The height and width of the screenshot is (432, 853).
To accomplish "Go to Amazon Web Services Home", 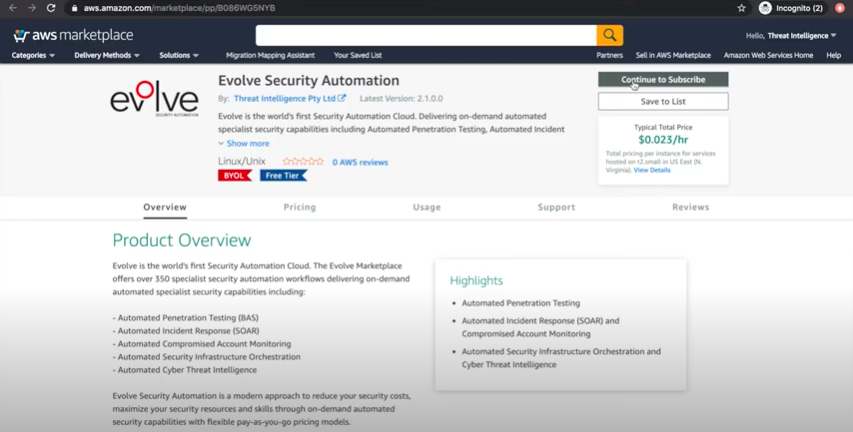I will pos(768,55).
